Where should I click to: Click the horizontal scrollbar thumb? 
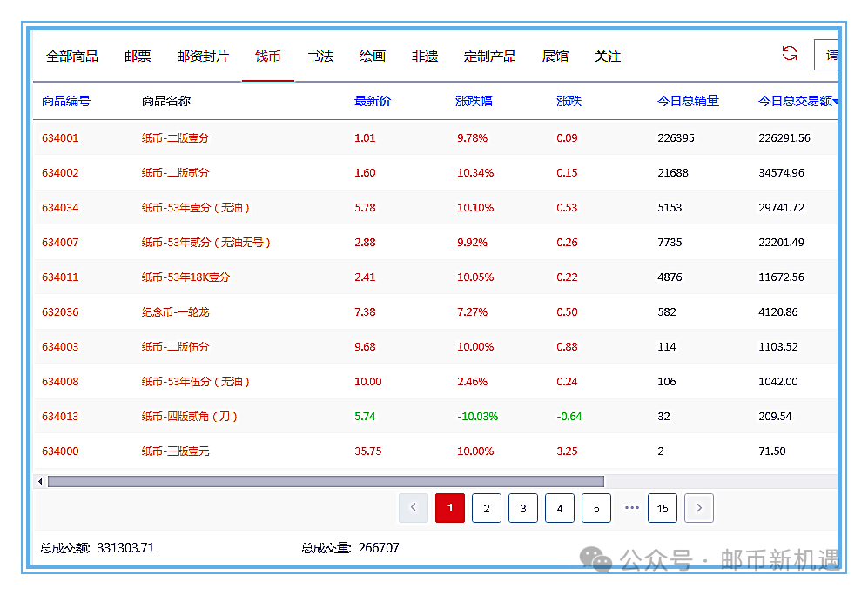(x=326, y=481)
